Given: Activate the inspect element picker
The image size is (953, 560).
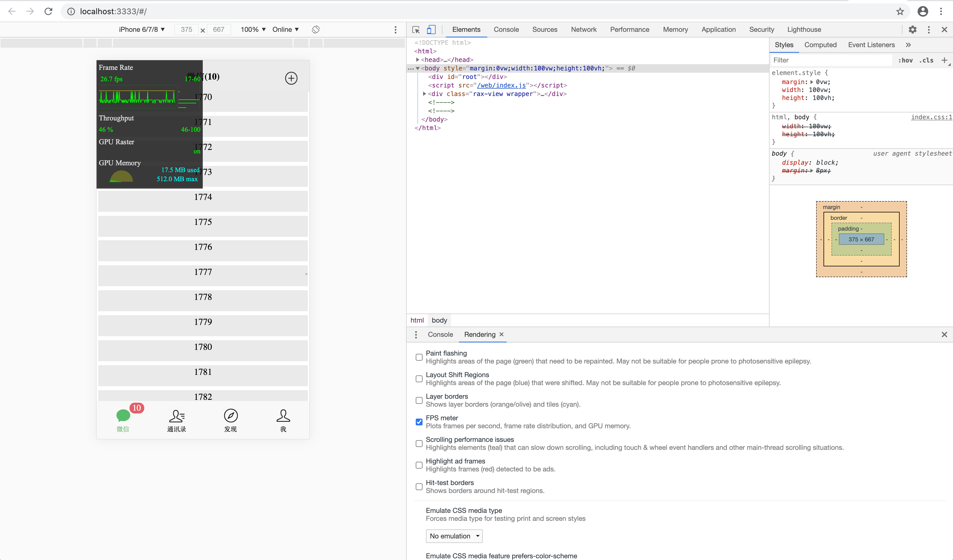Looking at the screenshot, I should [416, 30].
